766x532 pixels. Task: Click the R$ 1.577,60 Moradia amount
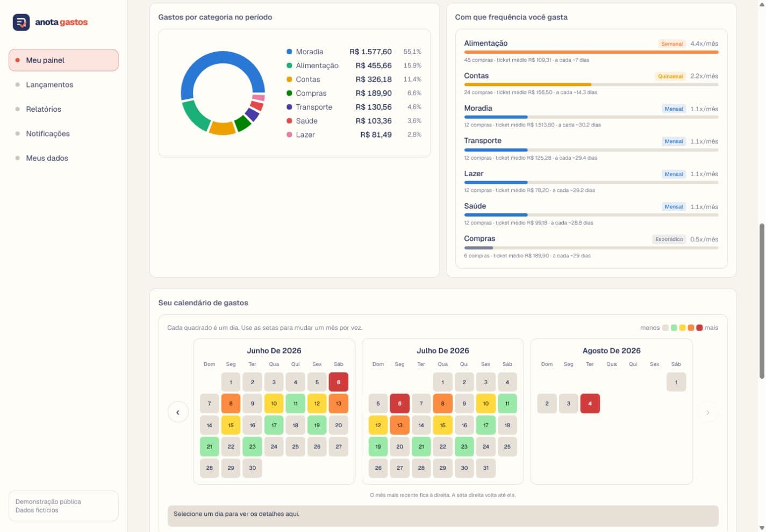370,52
